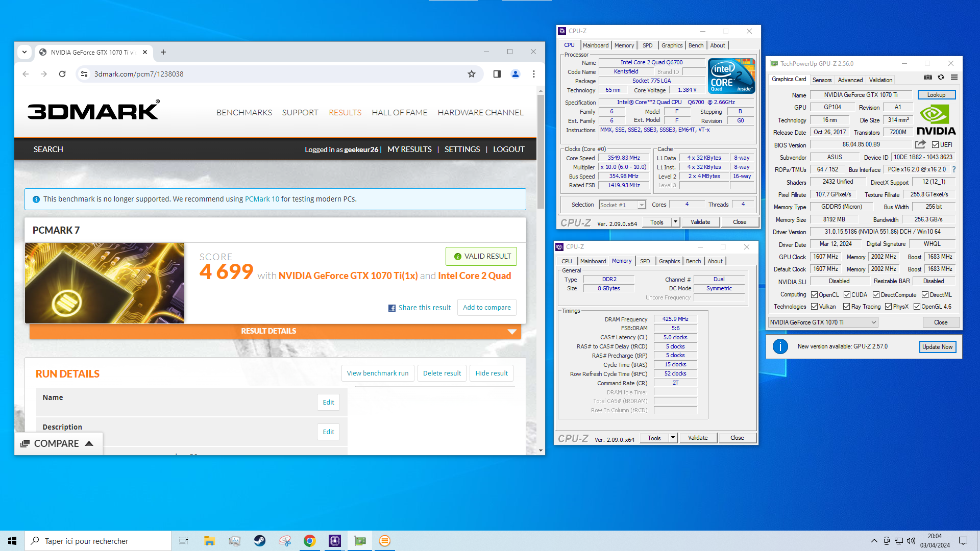The width and height of the screenshot is (980, 551).
Task: Expand the COMPARE panel
Action: click(x=58, y=444)
